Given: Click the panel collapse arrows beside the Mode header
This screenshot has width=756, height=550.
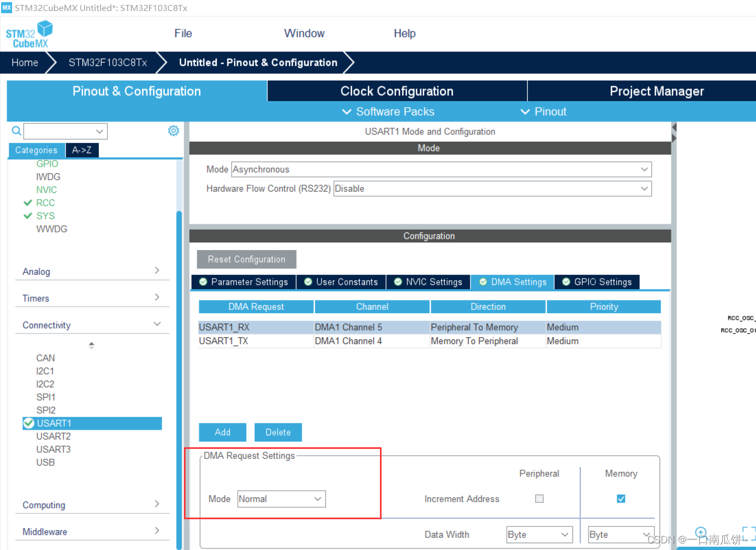Looking at the screenshot, I should click(x=674, y=132).
